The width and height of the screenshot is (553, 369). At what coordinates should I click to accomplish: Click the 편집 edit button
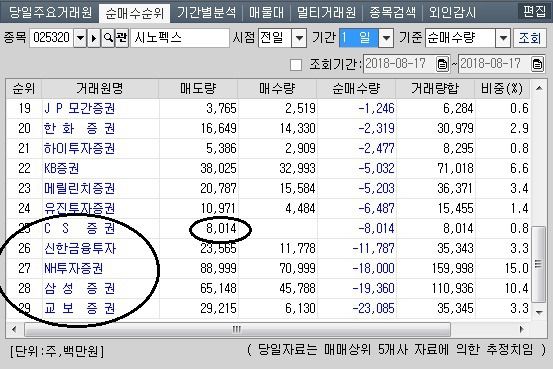point(534,12)
